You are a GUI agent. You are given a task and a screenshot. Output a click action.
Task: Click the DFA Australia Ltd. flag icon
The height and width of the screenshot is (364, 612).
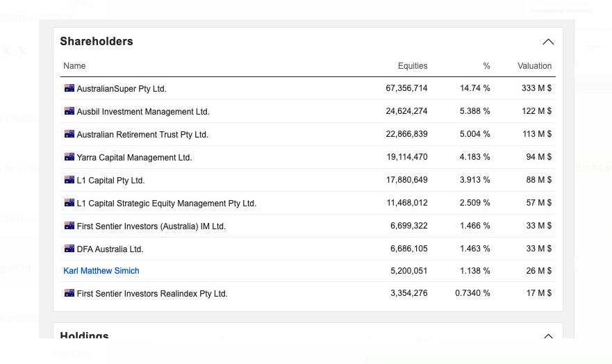click(69, 249)
